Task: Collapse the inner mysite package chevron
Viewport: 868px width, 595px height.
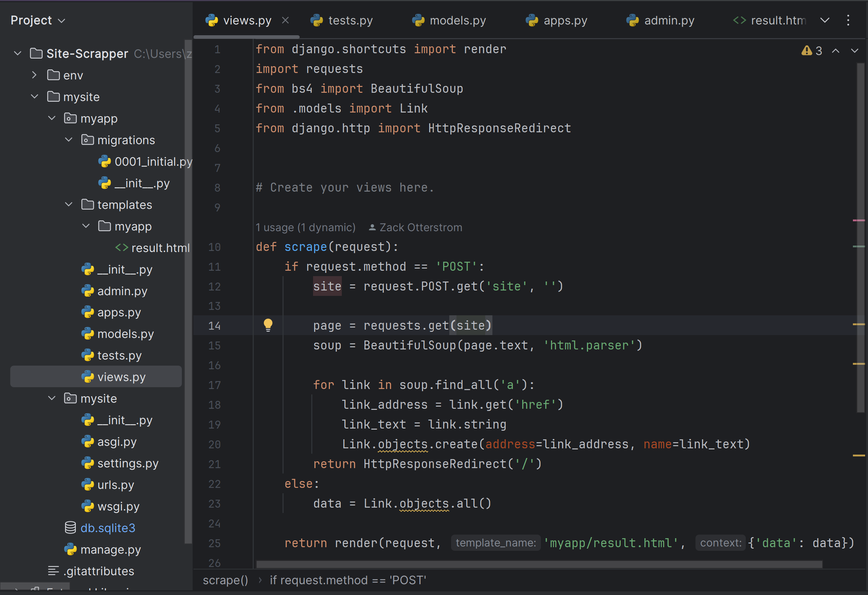Action: point(52,398)
